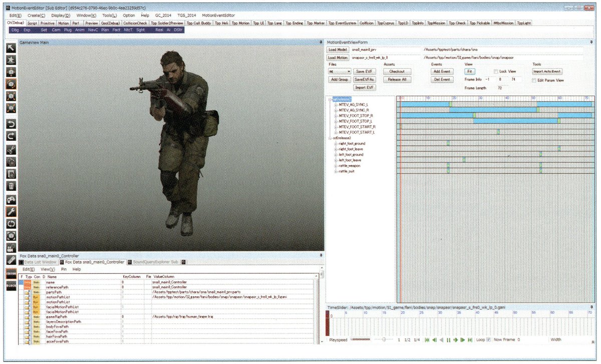The width and height of the screenshot is (601, 364).
Task: Toggle the Lock View checkbox
Action: tap(496, 72)
